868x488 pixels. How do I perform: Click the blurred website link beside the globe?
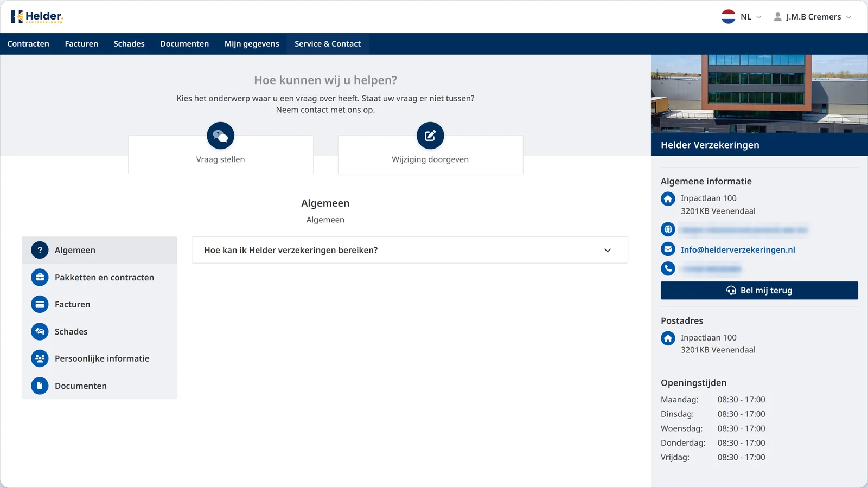(x=744, y=230)
